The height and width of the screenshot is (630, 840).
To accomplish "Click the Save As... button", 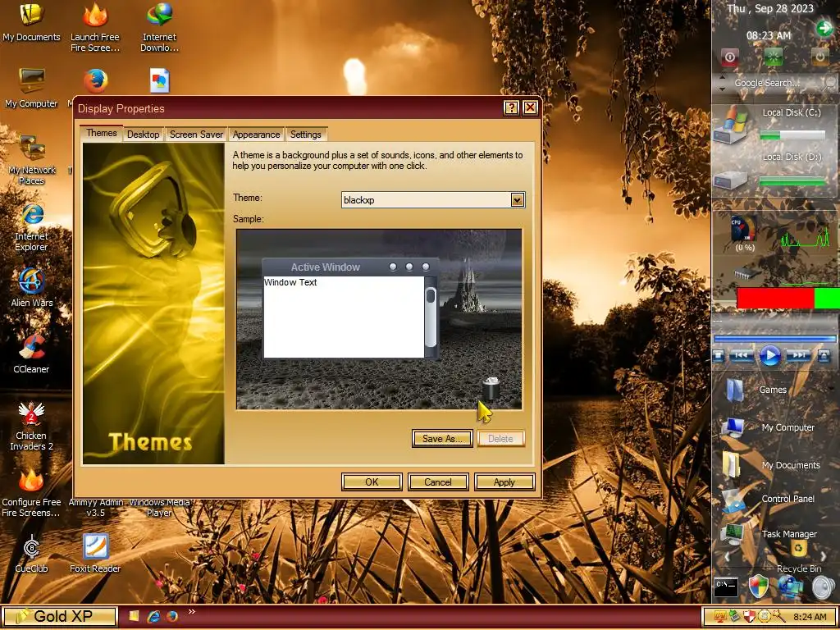I will tap(442, 438).
